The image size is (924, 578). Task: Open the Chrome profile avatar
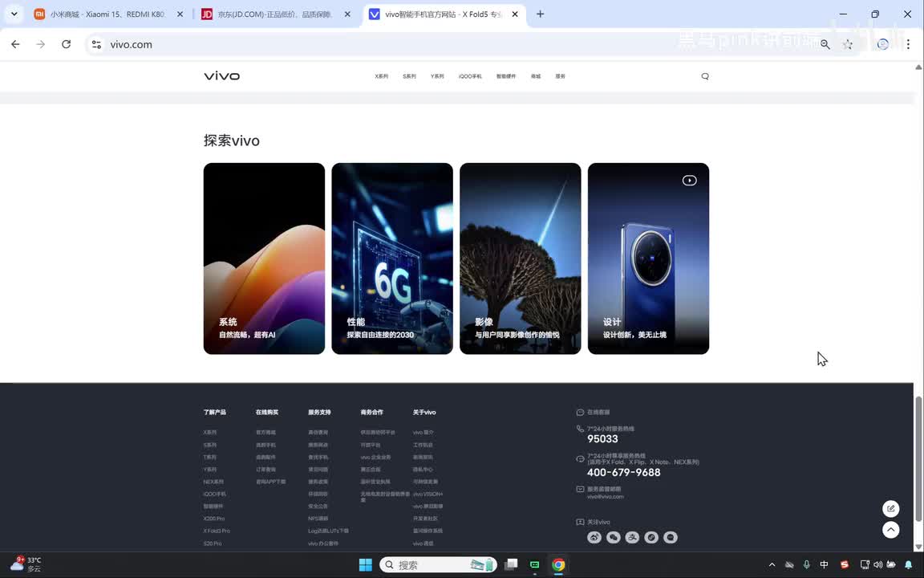pyautogui.click(x=883, y=44)
